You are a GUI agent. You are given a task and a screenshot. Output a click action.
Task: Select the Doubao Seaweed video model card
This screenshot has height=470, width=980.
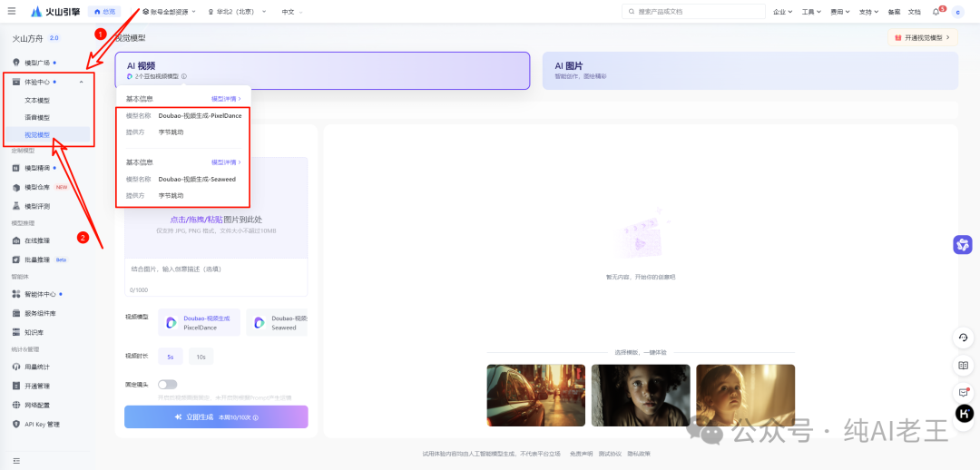[277, 322]
